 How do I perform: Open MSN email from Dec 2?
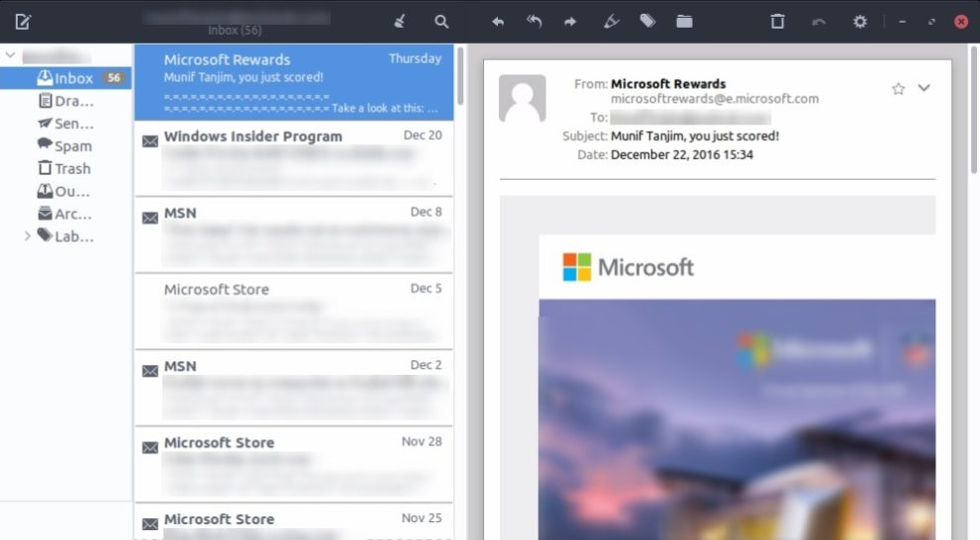tap(294, 389)
